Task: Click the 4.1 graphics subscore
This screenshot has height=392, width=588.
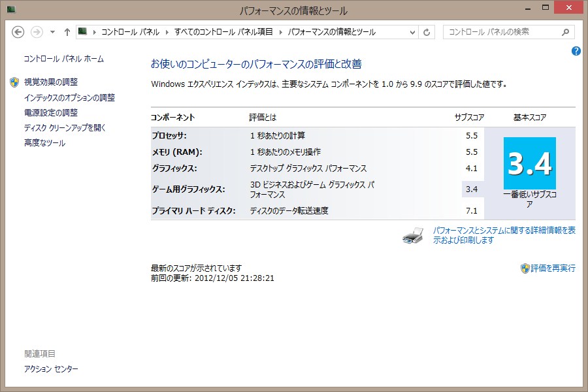Action: [472, 169]
